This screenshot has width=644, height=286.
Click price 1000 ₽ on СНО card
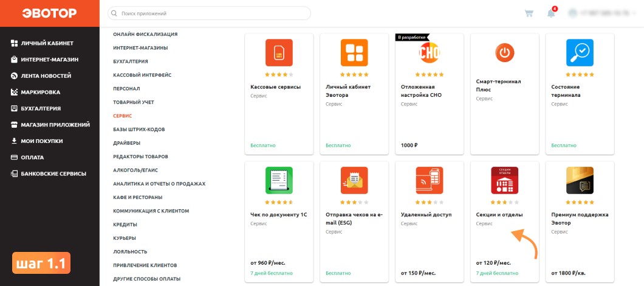[409, 145]
